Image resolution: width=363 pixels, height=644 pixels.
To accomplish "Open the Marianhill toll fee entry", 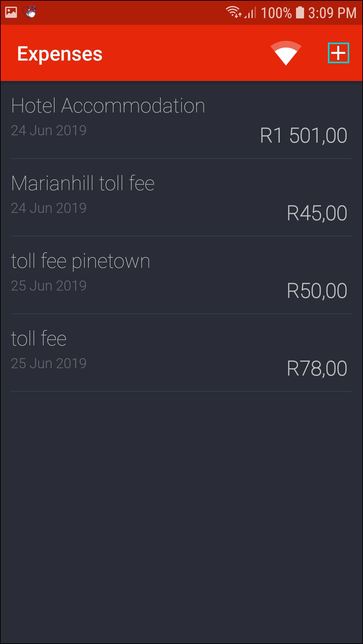I will tap(83, 183).
